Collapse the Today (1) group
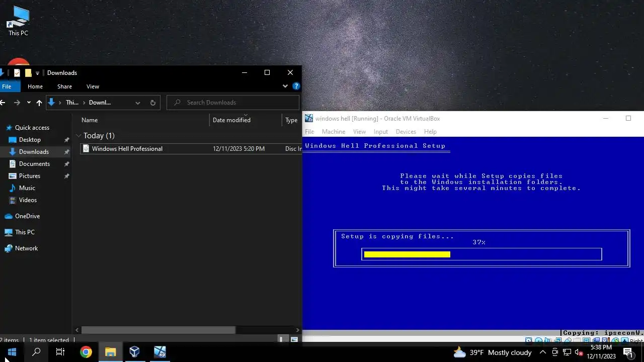 coord(79,136)
